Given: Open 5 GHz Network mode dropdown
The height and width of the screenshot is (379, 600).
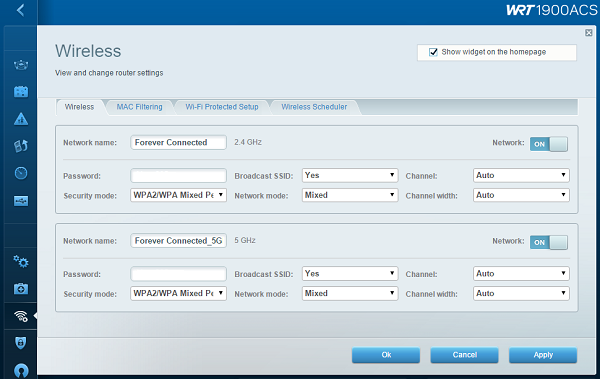Looking at the screenshot, I should [350, 294].
